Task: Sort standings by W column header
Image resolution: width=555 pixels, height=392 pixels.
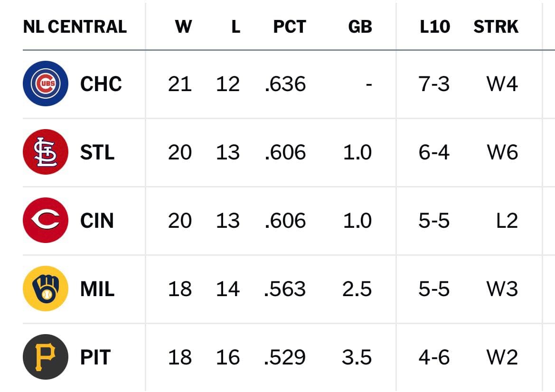Action: pyautogui.click(x=183, y=27)
